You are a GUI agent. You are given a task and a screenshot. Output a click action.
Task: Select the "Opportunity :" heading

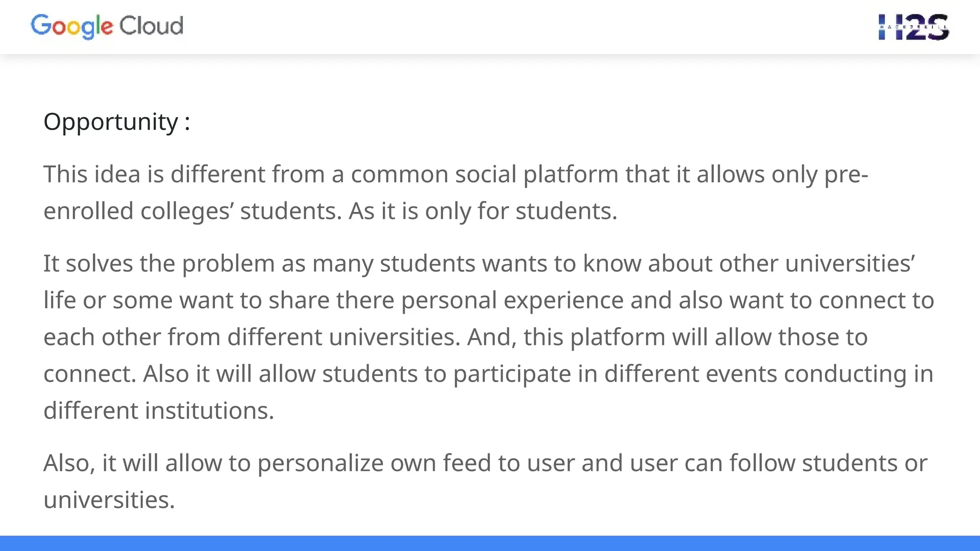click(117, 121)
